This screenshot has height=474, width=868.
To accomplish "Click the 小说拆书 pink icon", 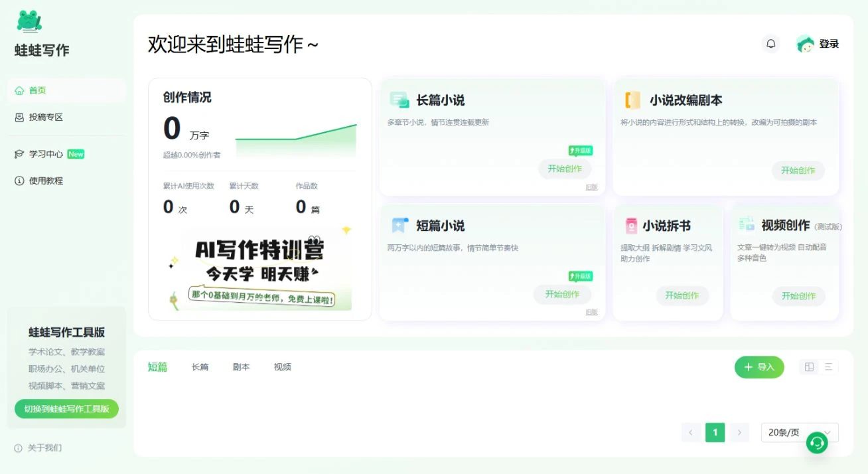I will (x=631, y=226).
